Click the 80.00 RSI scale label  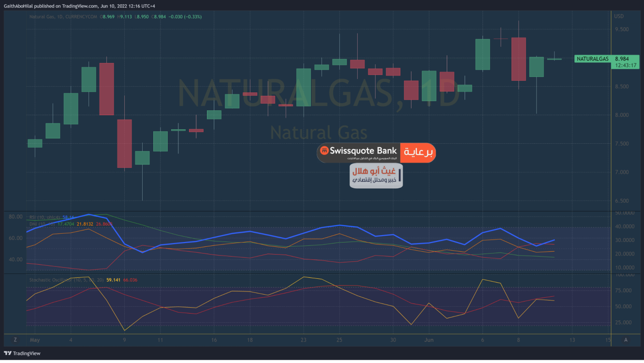point(15,217)
